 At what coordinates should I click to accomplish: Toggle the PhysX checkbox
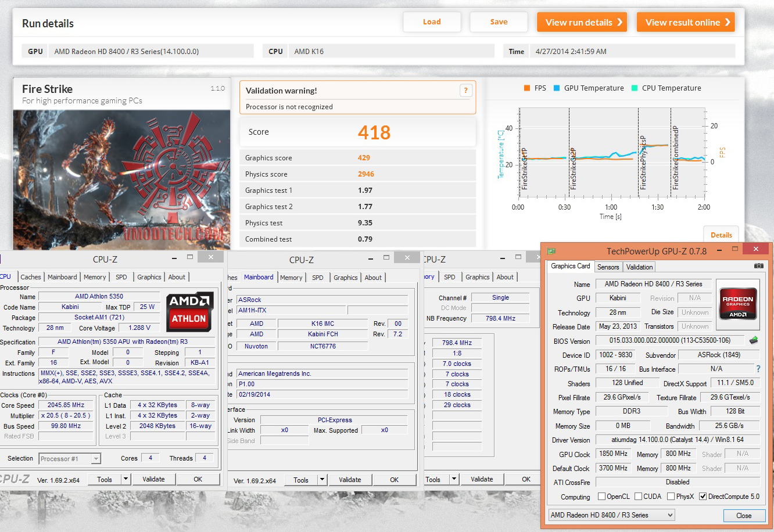tap(671, 497)
